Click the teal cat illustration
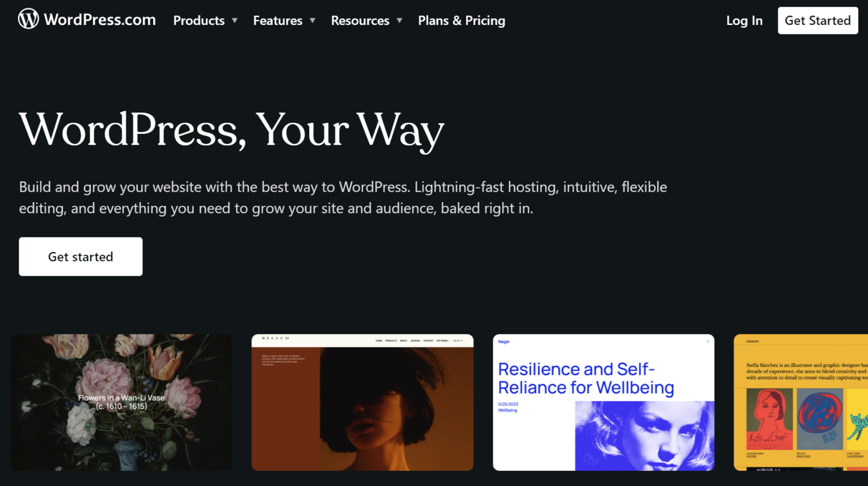The width and height of the screenshot is (868, 486). tap(858, 427)
